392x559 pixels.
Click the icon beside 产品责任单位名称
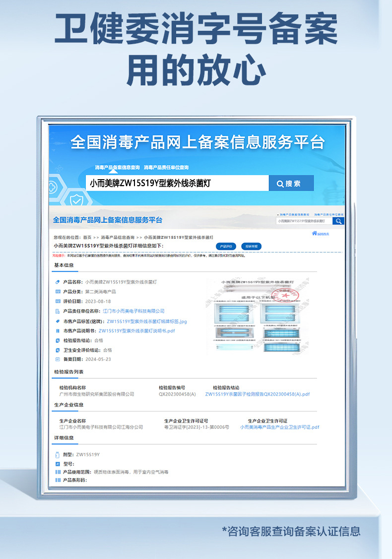[x=58, y=311]
